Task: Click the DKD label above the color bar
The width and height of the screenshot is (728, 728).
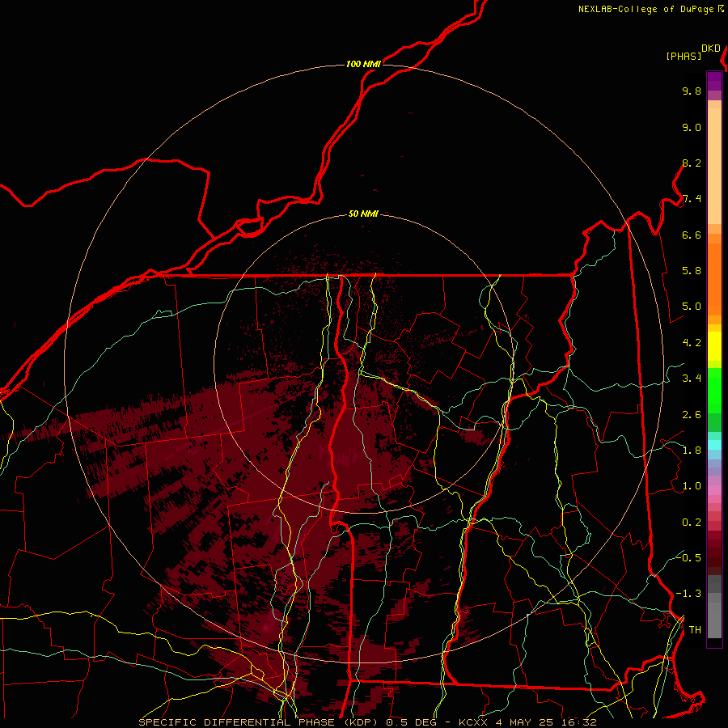Action: pos(711,49)
